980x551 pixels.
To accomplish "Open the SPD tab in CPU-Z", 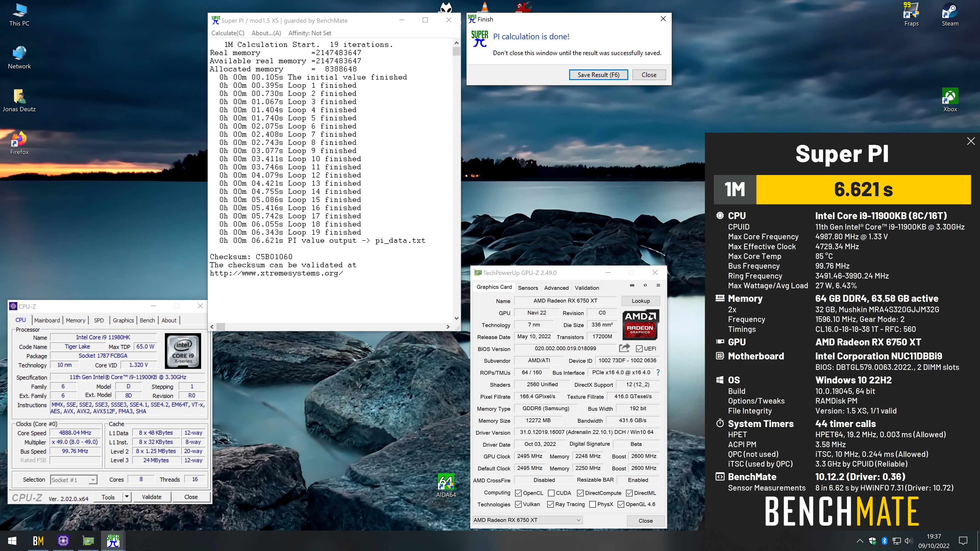I will [99, 320].
